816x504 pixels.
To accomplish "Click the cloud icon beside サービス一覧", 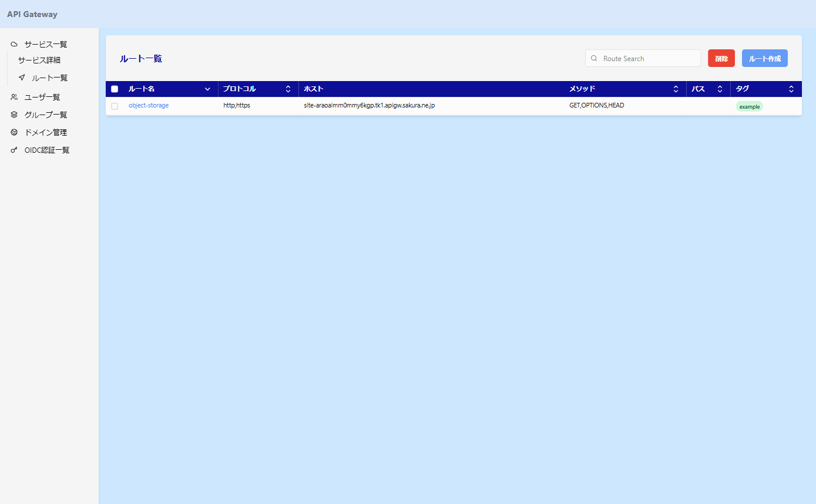I will click(x=14, y=44).
